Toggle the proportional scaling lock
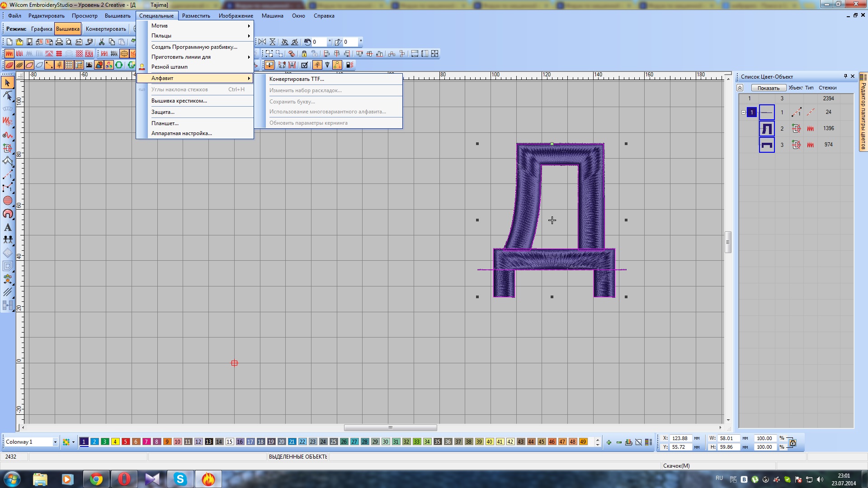 (792, 442)
